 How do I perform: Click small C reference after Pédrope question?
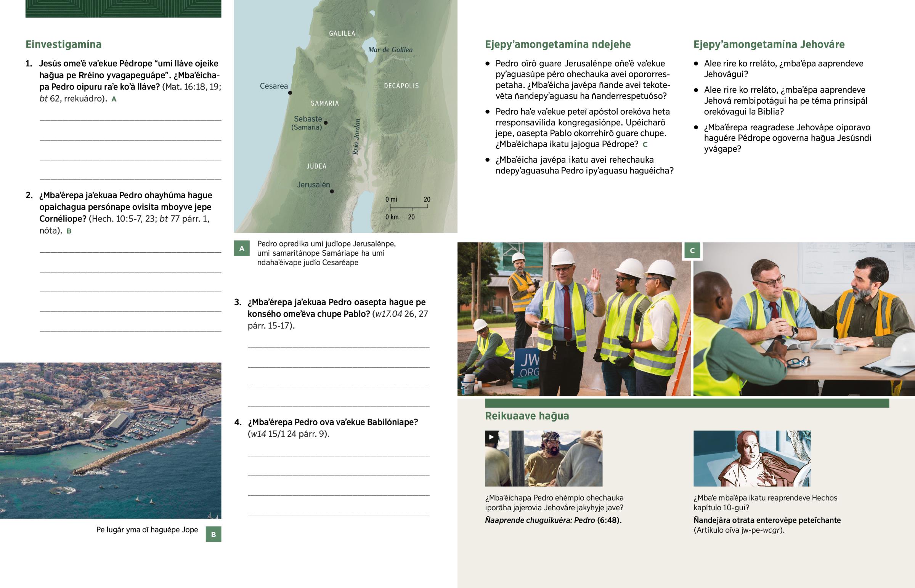[x=645, y=145]
